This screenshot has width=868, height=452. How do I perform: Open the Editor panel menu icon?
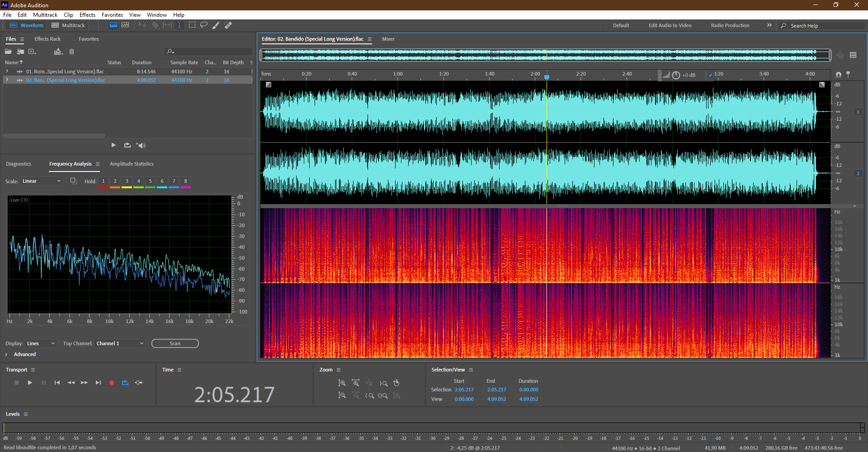click(x=370, y=39)
